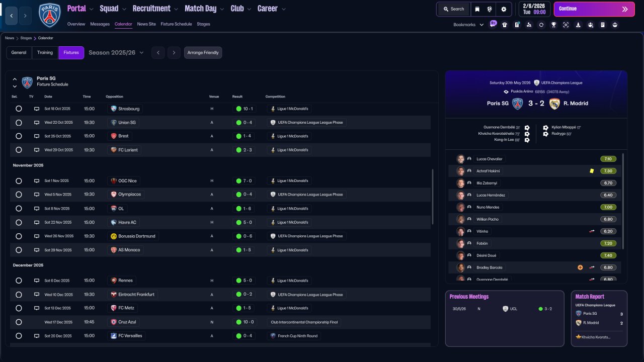Click Vitinha's substitution arrow icon
The height and width of the screenshot is (362, 644).
[592, 231]
